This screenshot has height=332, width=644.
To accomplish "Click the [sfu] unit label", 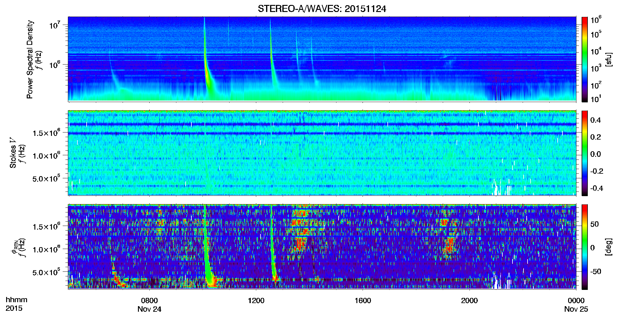I will 608,59.
